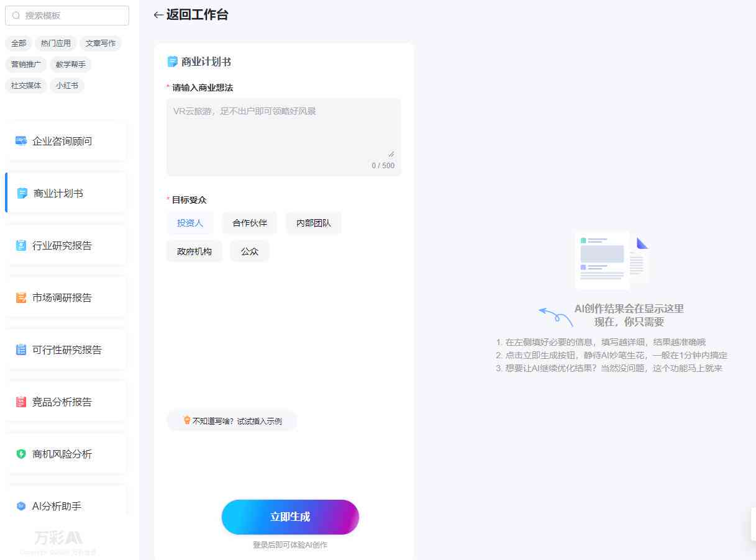This screenshot has height=560, width=756.
Task: Click the back arrow icon
Action: [158, 15]
